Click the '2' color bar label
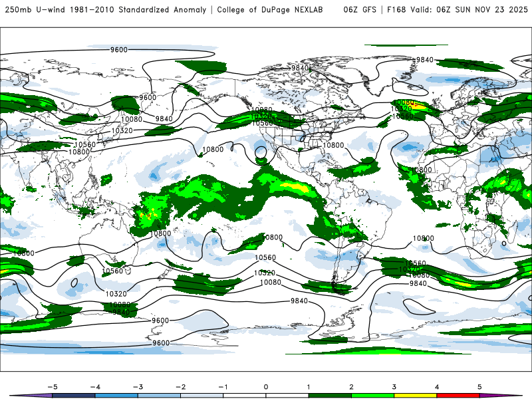Image resolution: width=532 pixels, height=399 pixels. click(352, 387)
